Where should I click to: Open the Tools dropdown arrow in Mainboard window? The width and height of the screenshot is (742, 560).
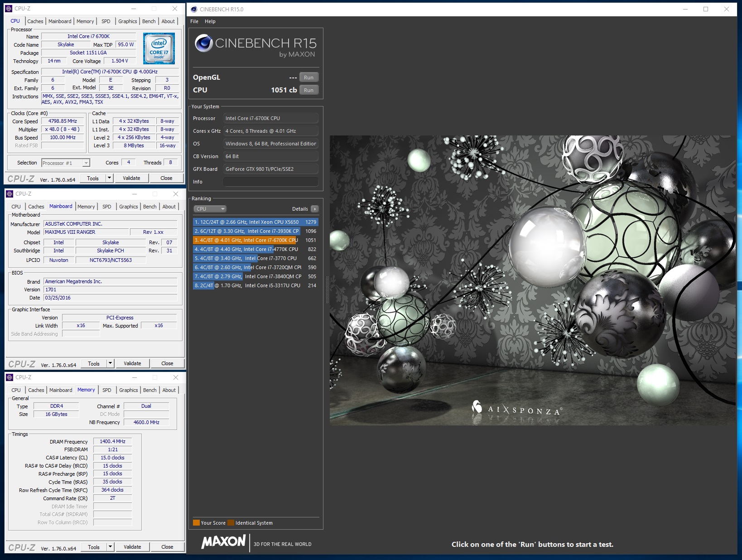(x=110, y=363)
